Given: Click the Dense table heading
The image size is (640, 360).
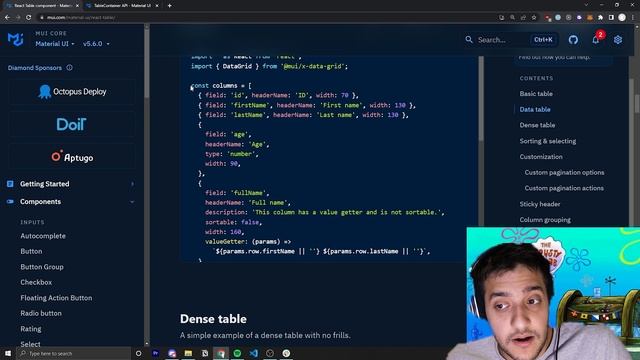Looking at the screenshot, I should click(x=213, y=319).
